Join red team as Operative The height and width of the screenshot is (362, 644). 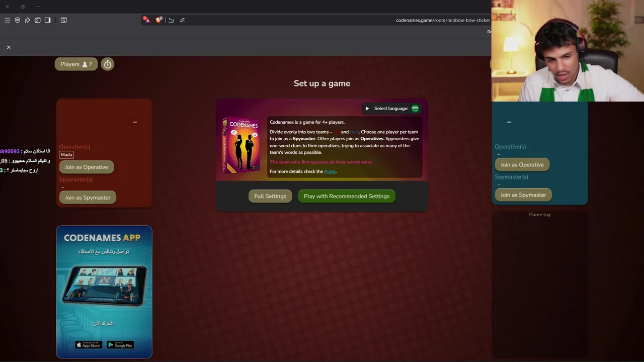[87, 167]
